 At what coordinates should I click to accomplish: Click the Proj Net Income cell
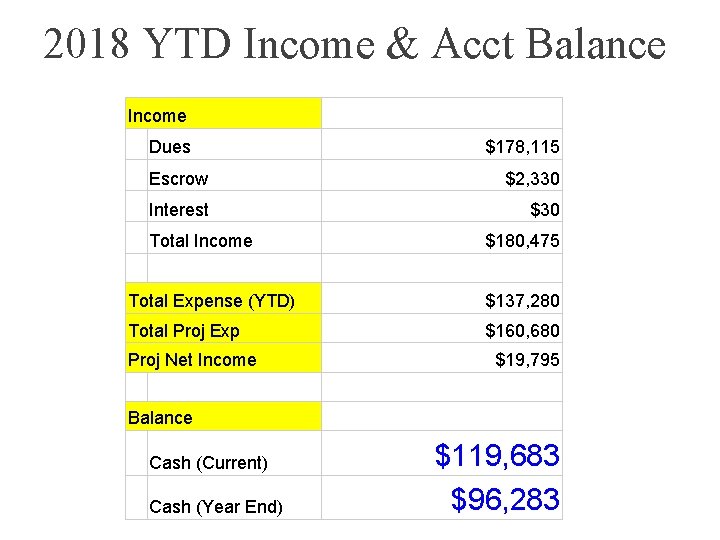(192, 360)
